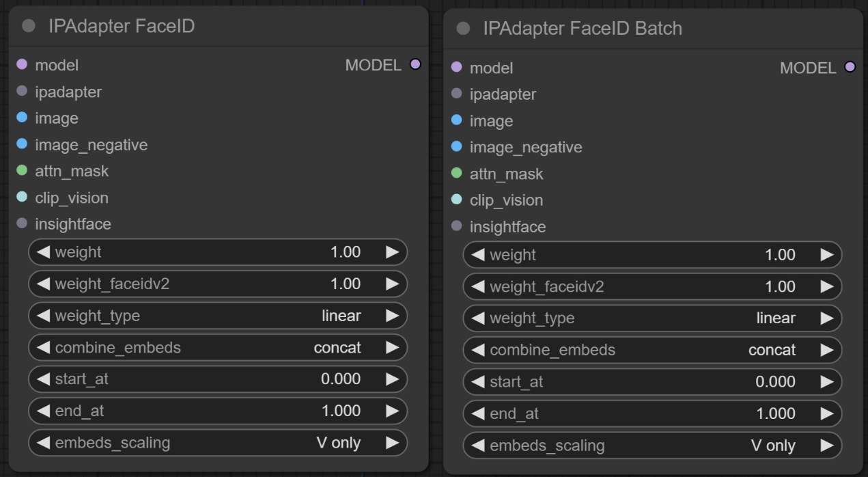Click the end_at value field on FaceID Batch

click(652, 413)
